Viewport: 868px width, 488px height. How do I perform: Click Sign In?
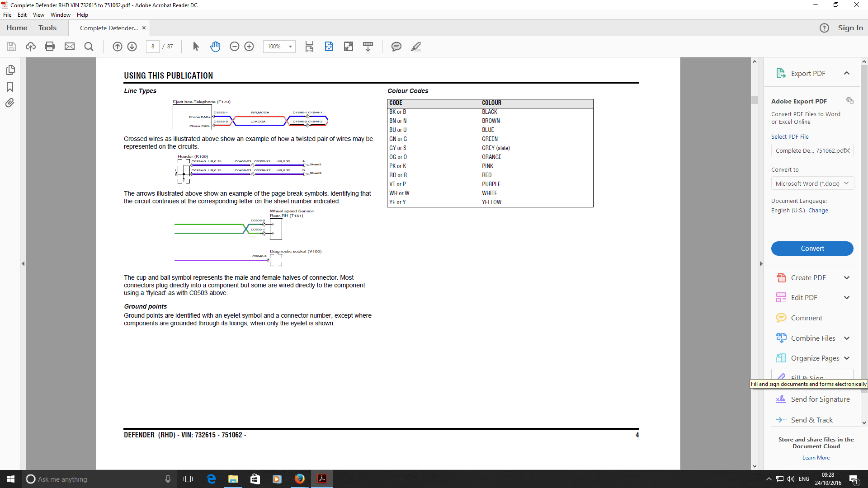click(850, 28)
